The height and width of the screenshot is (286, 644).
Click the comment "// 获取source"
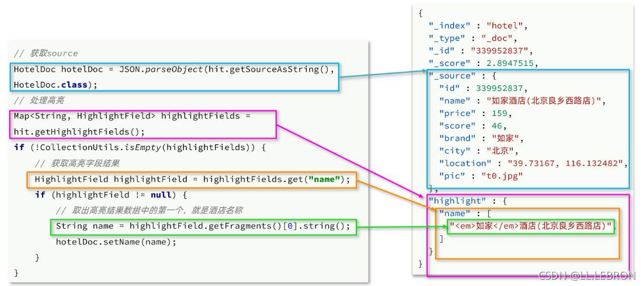[x=45, y=54]
